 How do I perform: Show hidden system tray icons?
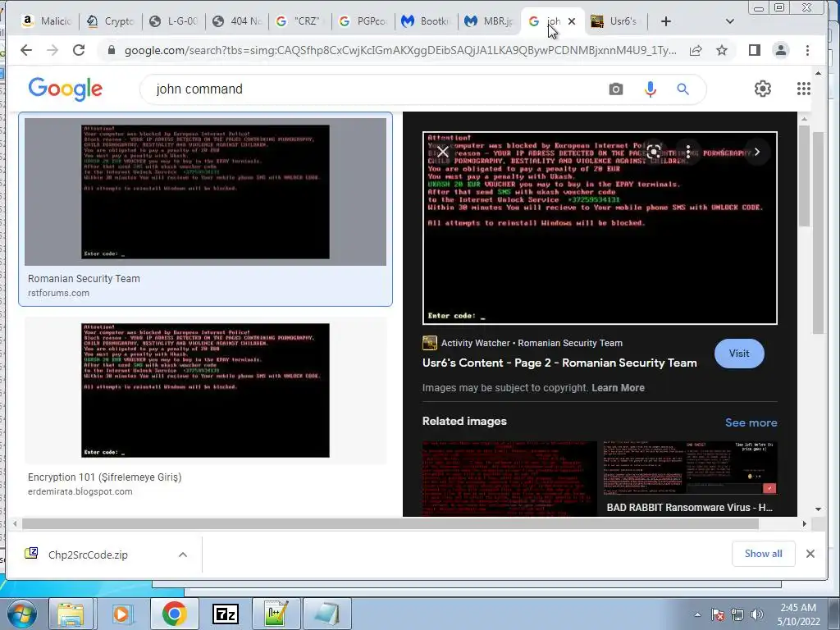[x=697, y=615]
